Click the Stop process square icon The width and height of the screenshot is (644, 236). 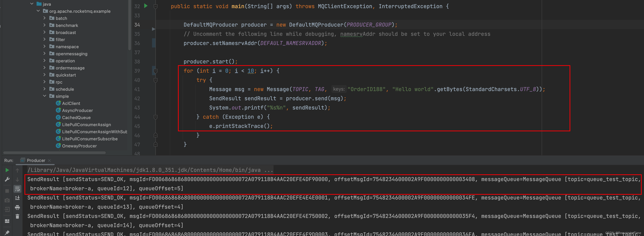7,191
